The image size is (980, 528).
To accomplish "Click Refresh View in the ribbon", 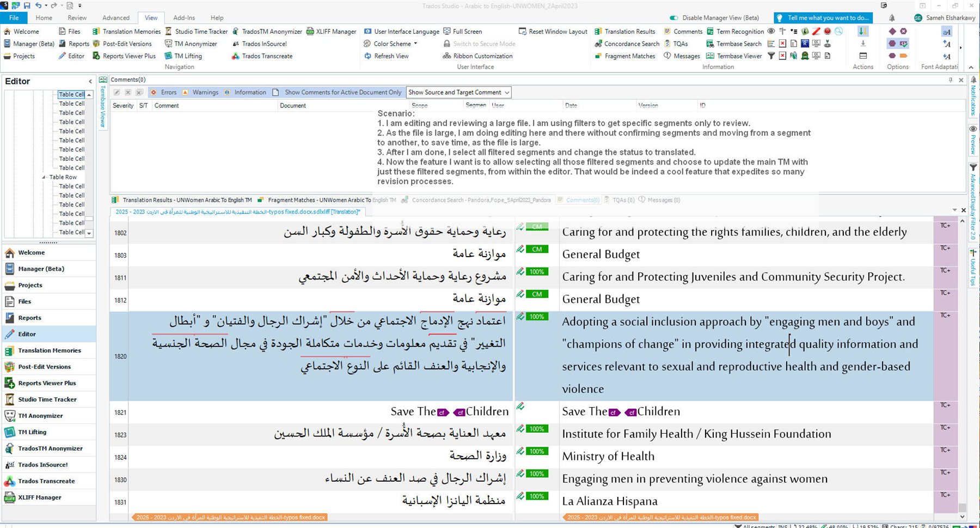I will [x=386, y=56].
